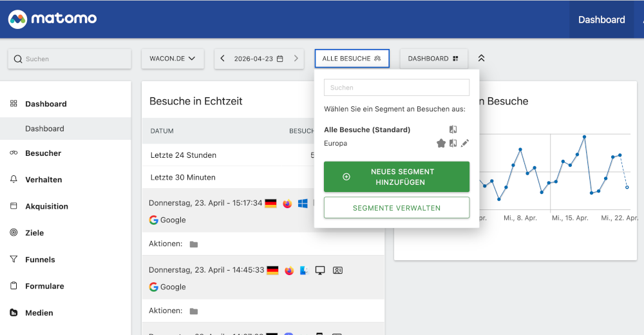Click SEGMENTE VERWALTEN button
The image size is (644, 335).
click(x=396, y=207)
